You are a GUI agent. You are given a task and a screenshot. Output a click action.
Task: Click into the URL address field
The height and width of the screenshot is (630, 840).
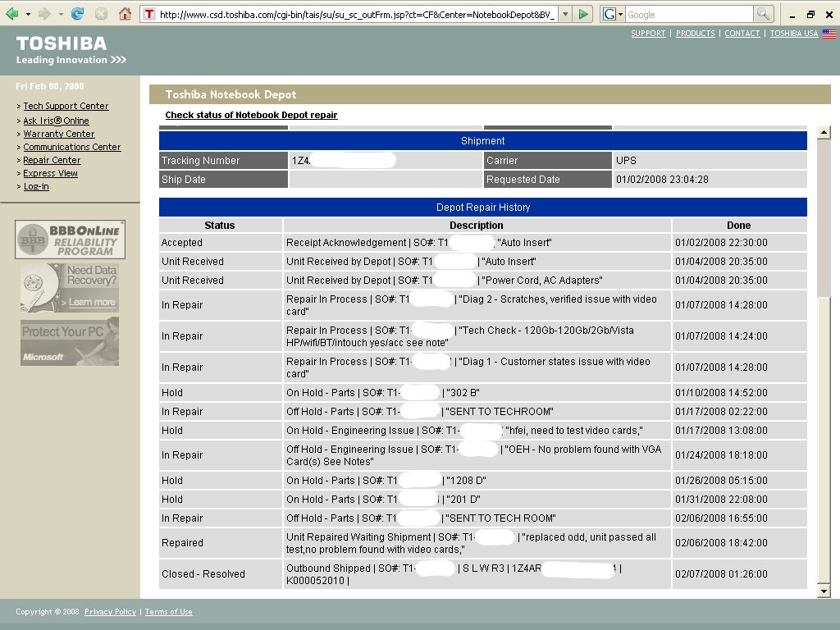pos(356,15)
